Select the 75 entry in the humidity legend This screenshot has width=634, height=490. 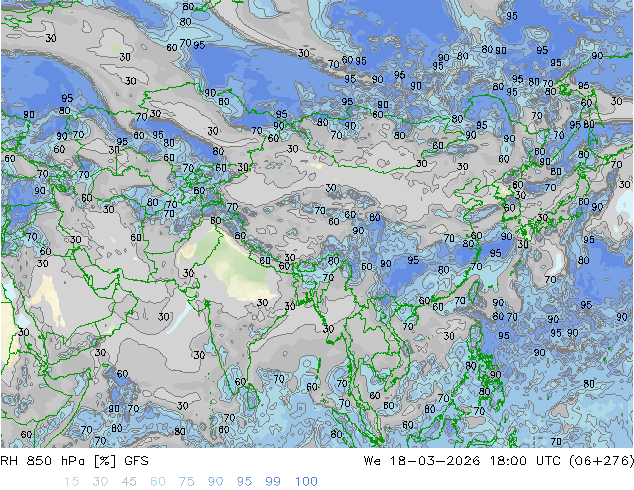(186, 482)
